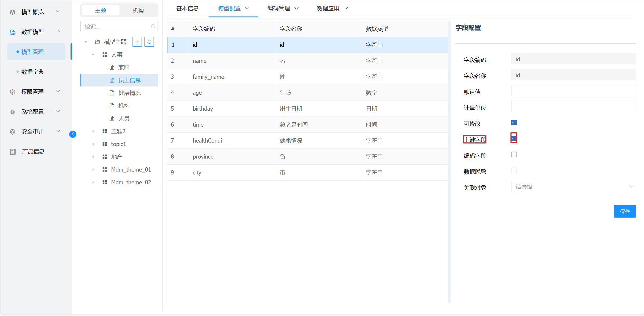Click the 默认值 input field
This screenshot has height=316, width=644.
[x=573, y=91]
